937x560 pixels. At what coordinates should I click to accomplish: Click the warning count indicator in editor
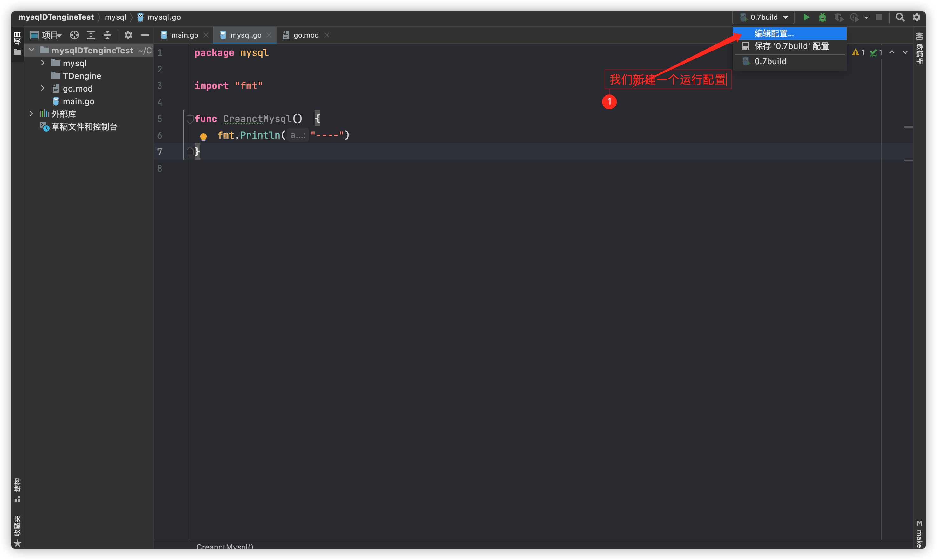point(858,52)
